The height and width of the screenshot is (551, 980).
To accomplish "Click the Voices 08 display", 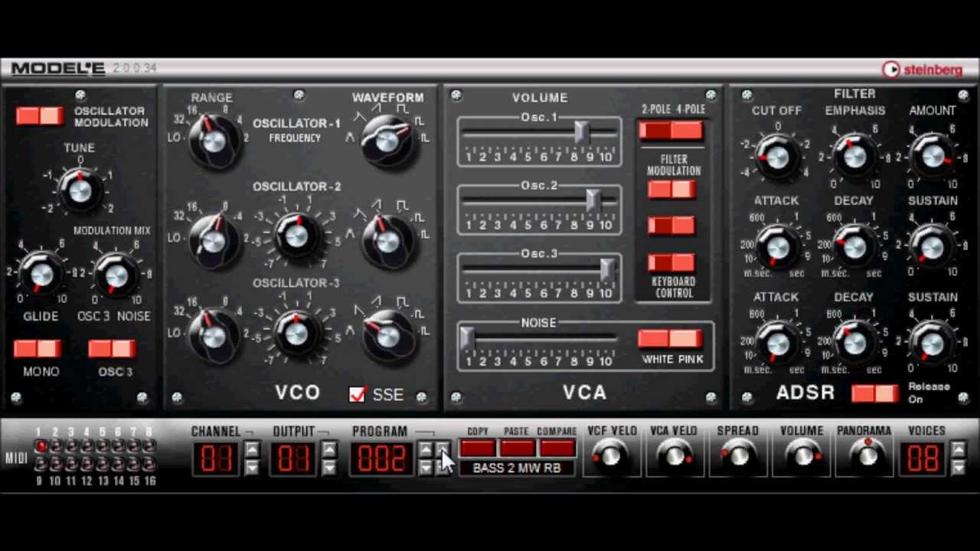I will click(x=923, y=458).
